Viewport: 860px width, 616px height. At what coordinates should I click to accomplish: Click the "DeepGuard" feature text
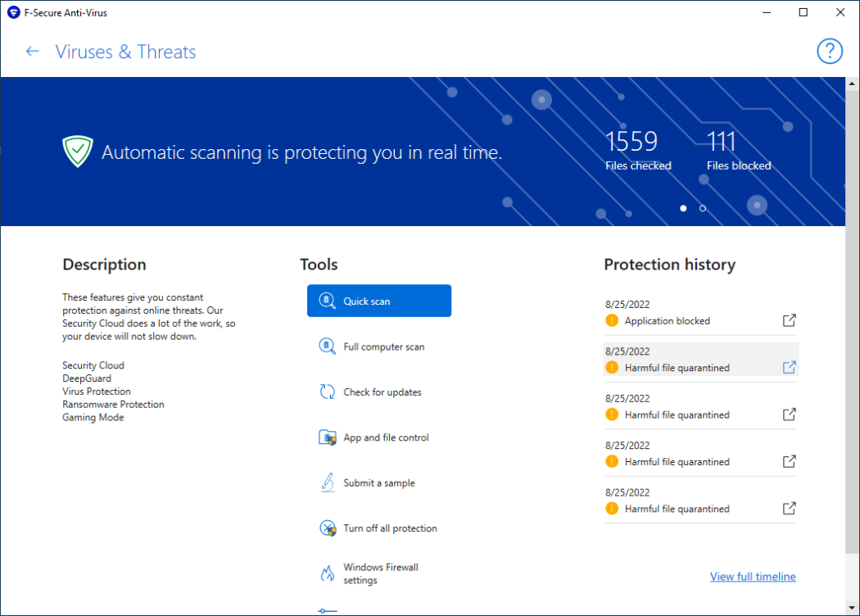coord(87,378)
